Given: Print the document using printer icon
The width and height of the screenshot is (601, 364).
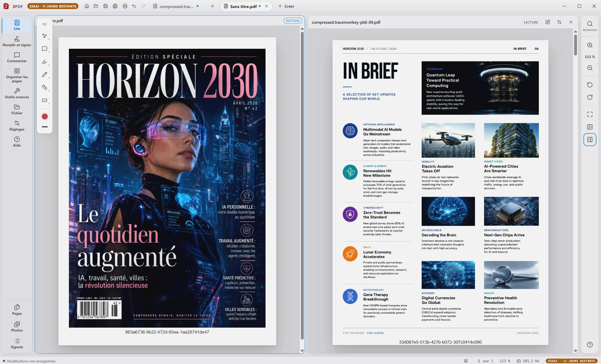Looking at the screenshot, I should coord(125,6).
